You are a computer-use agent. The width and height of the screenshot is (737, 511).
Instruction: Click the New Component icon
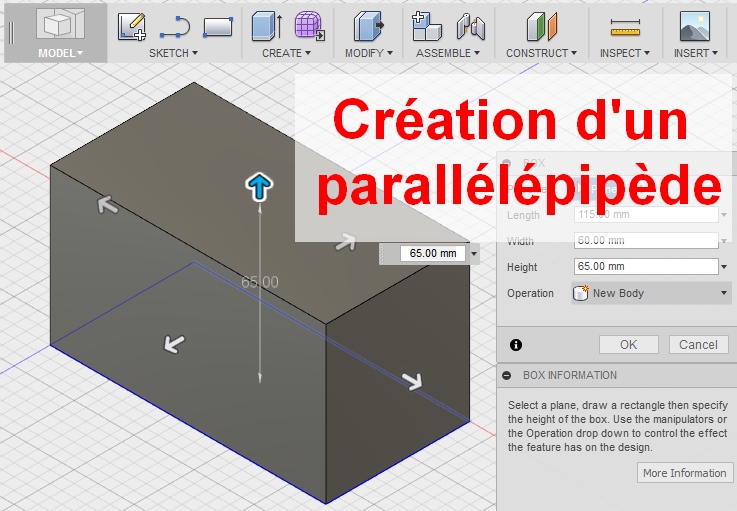coord(426,26)
